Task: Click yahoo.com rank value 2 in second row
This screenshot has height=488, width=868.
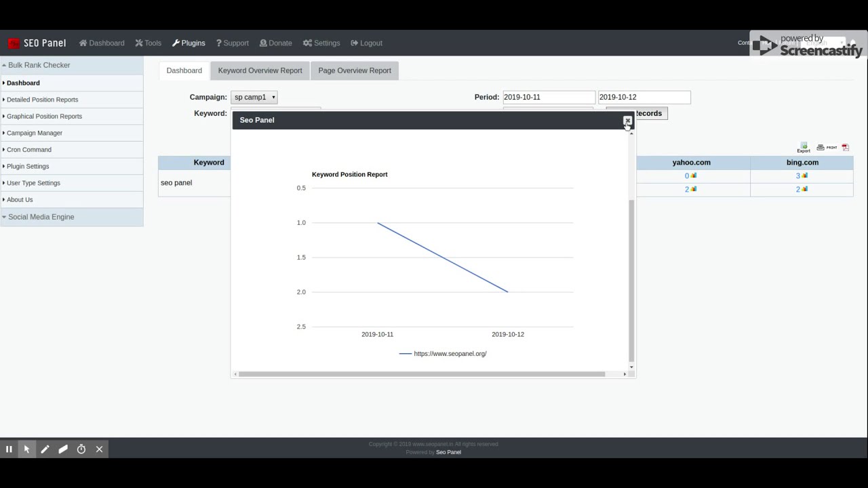Action: pos(687,190)
